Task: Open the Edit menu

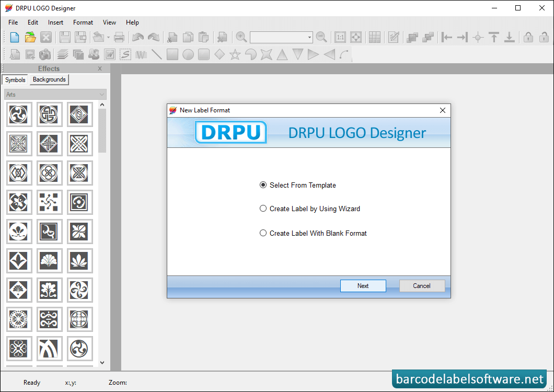Action: (x=33, y=22)
